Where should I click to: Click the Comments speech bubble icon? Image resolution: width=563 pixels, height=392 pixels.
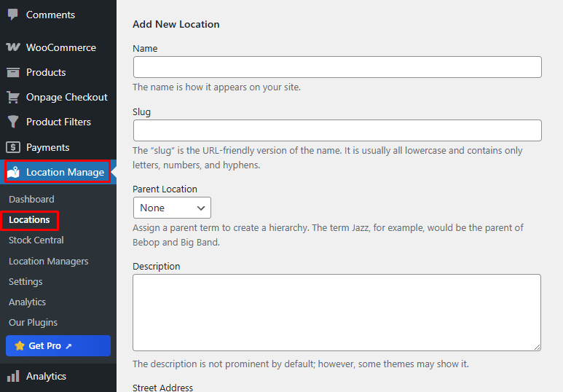13,15
